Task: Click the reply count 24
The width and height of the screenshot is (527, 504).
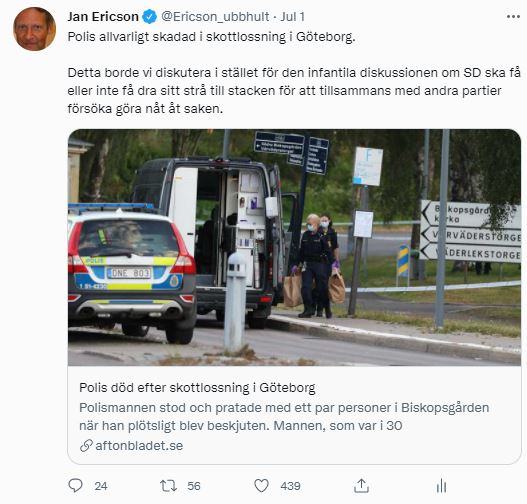Action: [x=101, y=486]
